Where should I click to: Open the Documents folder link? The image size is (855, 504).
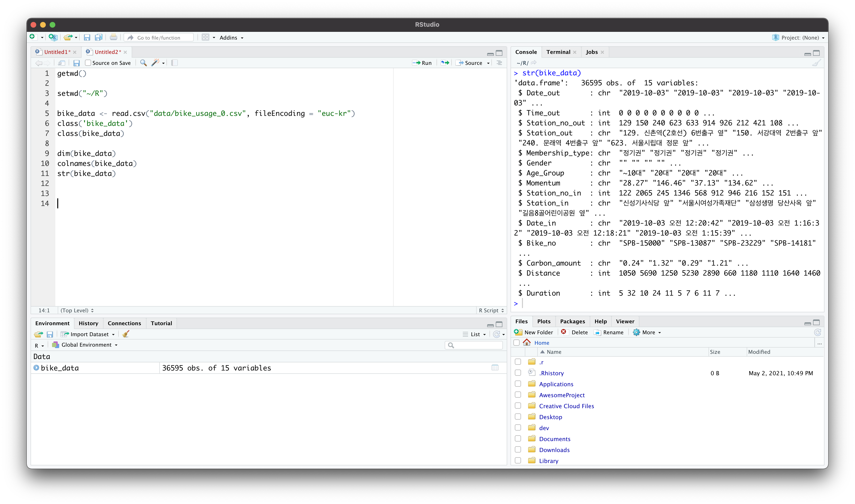pos(555,439)
